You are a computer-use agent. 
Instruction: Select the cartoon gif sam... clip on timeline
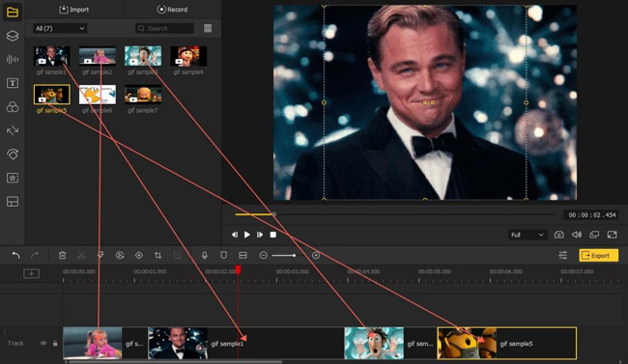click(x=390, y=343)
